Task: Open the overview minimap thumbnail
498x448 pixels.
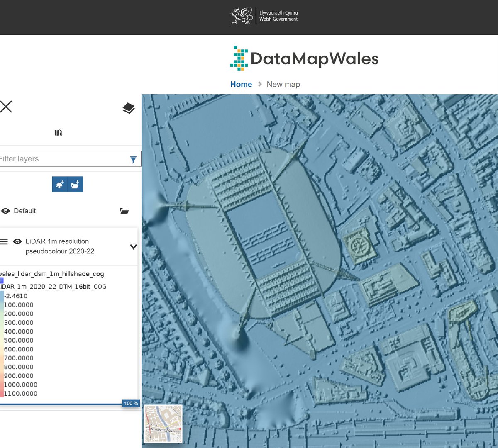Action: pos(163,424)
